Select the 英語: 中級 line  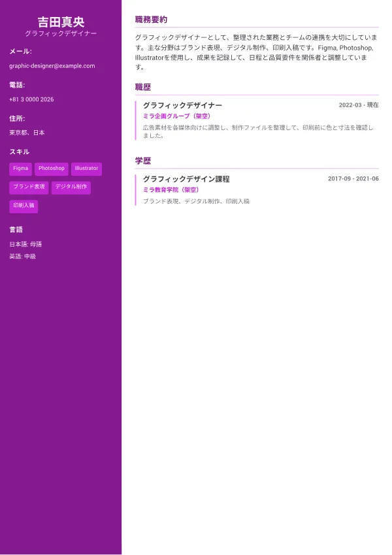click(22, 256)
